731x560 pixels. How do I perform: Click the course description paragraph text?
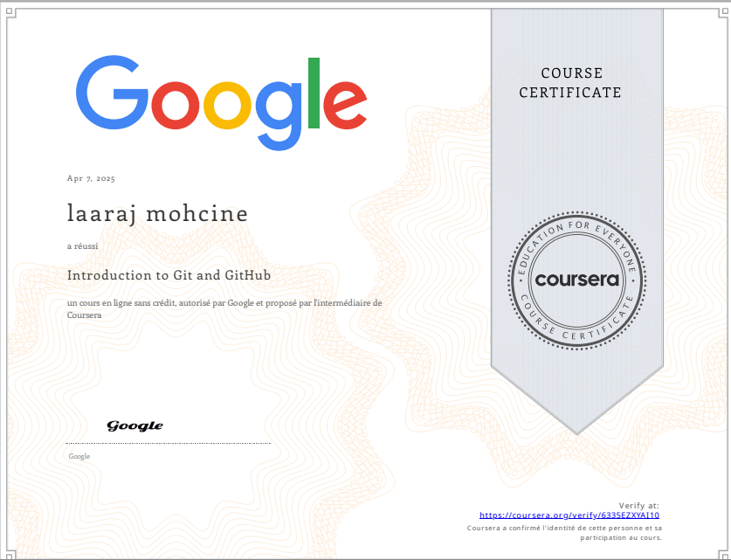pos(224,308)
